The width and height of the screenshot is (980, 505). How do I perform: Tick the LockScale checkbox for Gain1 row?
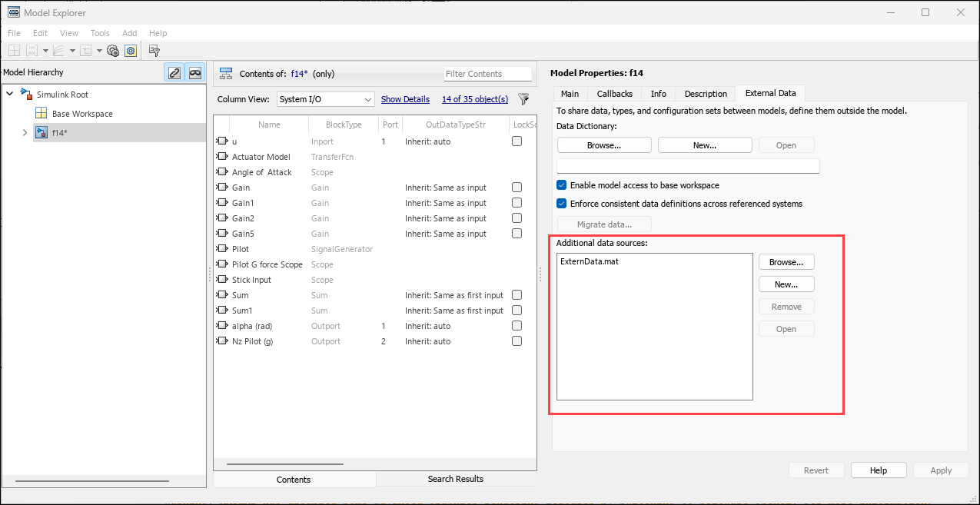click(517, 203)
